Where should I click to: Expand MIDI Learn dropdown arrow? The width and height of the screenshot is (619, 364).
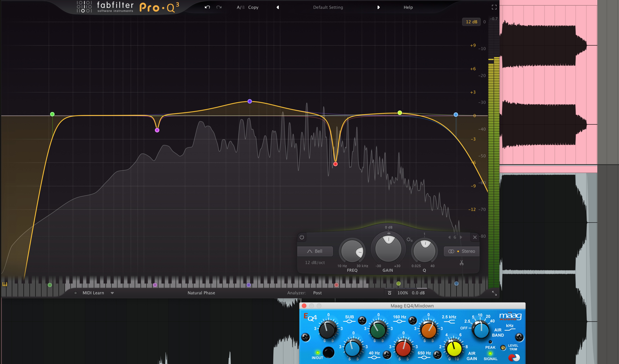tap(112, 293)
